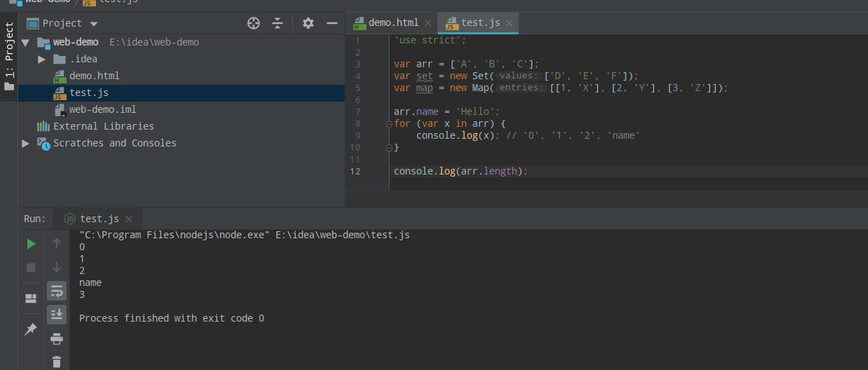Select test.js in project tree
The image size is (868, 370).
[x=89, y=92]
